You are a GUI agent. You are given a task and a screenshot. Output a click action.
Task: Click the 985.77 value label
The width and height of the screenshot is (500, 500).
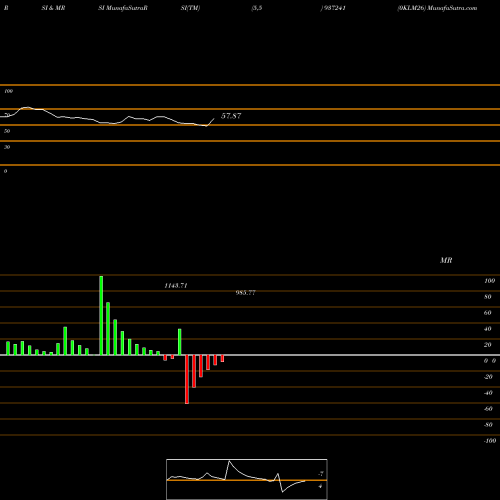(246, 293)
